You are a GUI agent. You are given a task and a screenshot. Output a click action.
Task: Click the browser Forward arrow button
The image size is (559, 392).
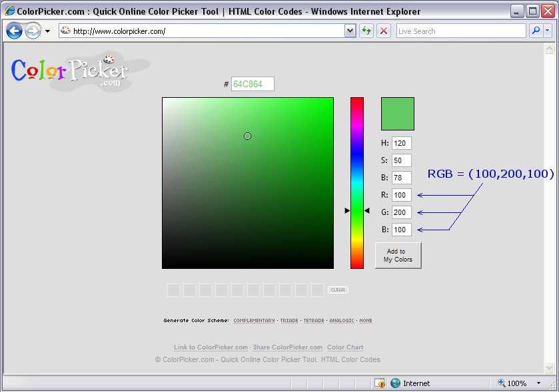[x=33, y=31]
